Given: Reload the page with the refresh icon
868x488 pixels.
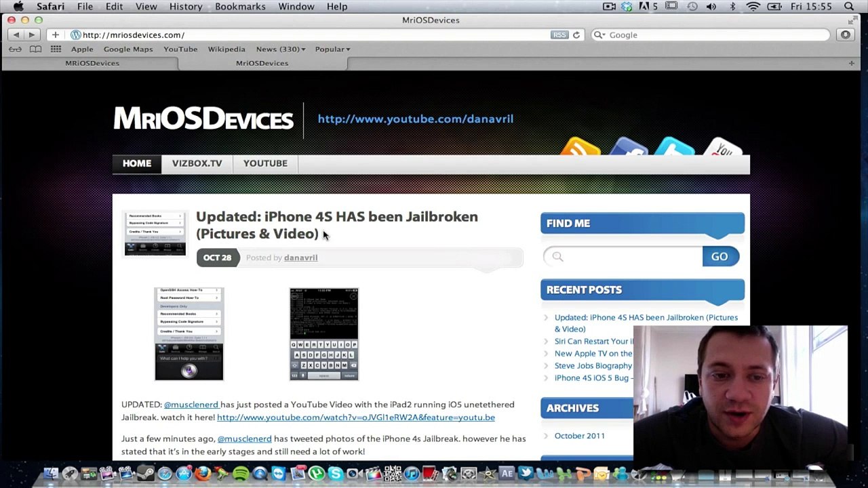Looking at the screenshot, I should coord(576,35).
